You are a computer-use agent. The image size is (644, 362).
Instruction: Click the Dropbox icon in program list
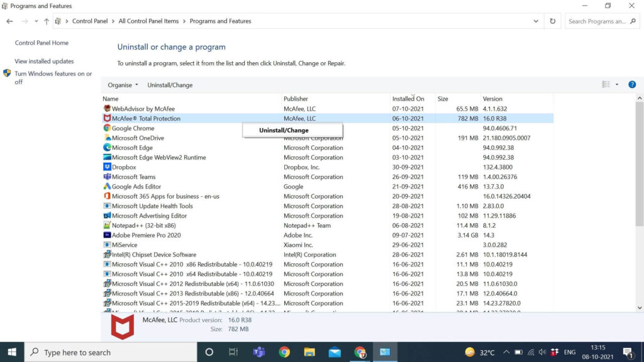(x=107, y=167)
